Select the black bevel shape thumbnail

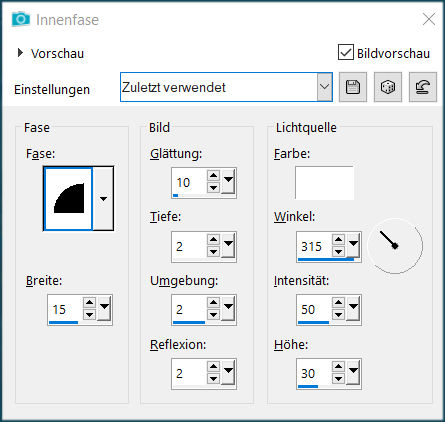(68, 199)
